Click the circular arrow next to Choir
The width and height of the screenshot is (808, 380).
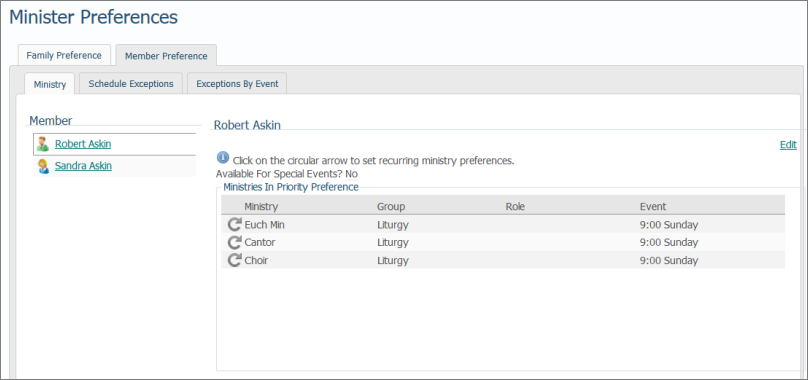click(234, 260)
